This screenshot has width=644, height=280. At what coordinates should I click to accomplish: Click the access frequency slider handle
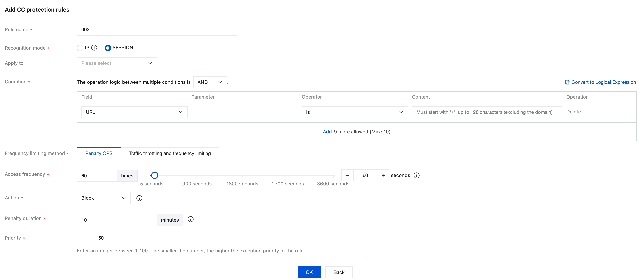(155, 175)
